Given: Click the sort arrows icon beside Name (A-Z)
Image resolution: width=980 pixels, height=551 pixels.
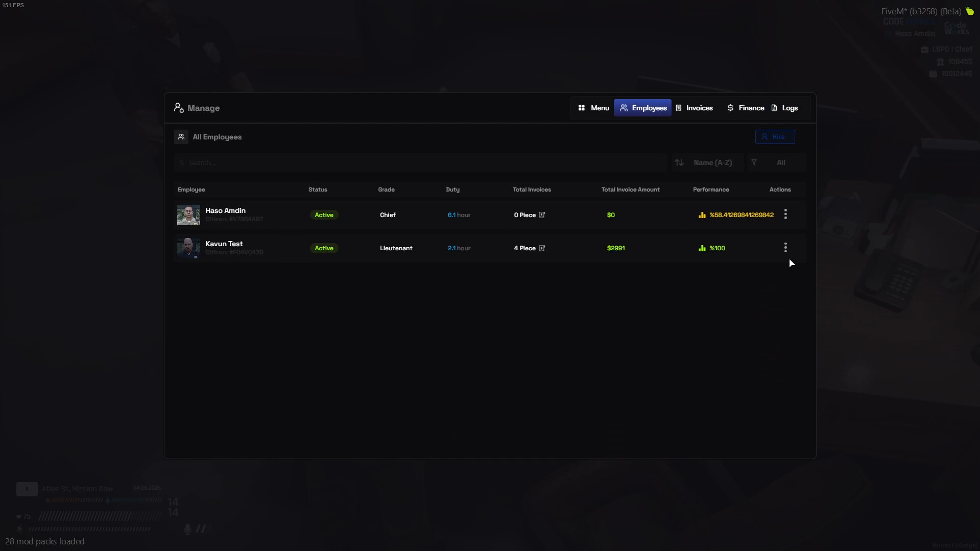Looking at the screenshot, I should coord(680,162).
